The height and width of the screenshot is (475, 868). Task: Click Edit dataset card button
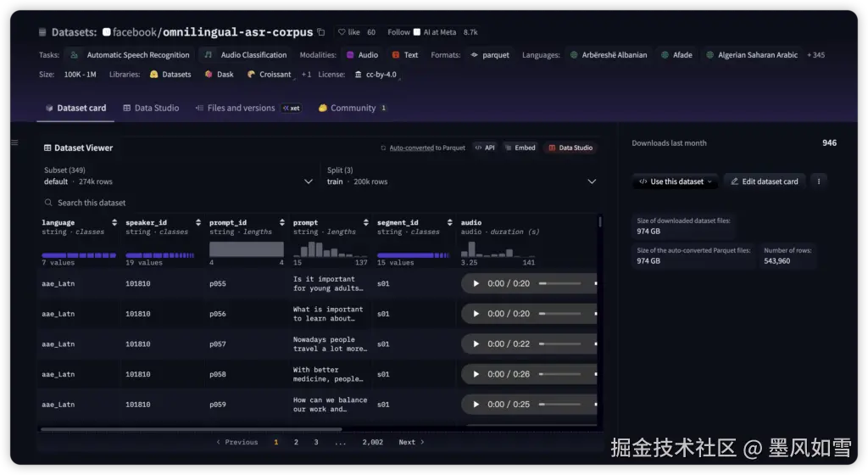tap(765, 182)
